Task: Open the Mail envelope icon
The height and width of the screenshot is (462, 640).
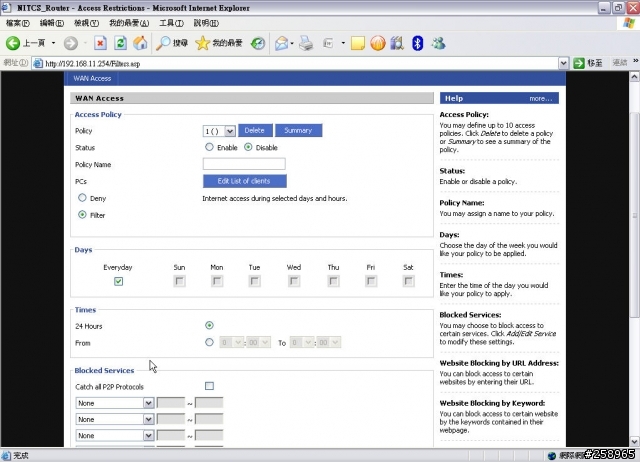Action: tap(281, 43)
